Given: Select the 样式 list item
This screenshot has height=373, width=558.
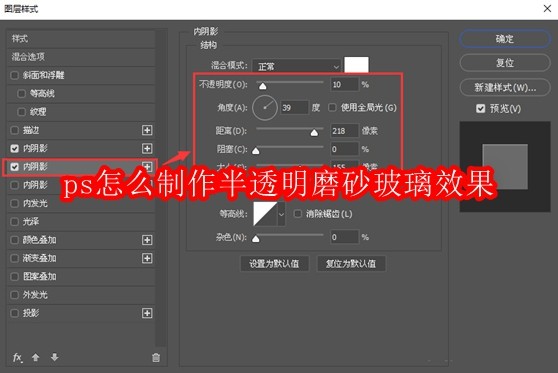Looking at the screenshot, I should [81, 38].
